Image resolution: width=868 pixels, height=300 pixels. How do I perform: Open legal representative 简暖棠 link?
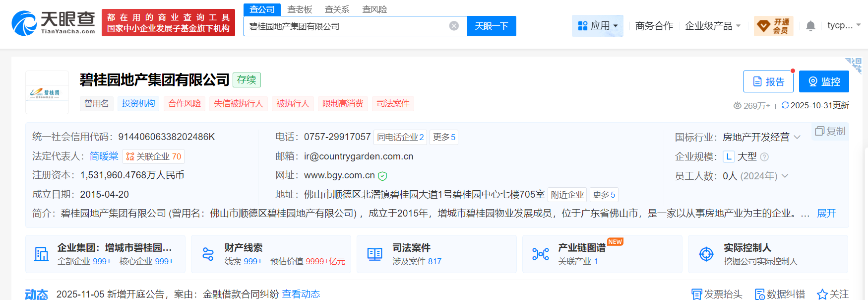[104, 156]
